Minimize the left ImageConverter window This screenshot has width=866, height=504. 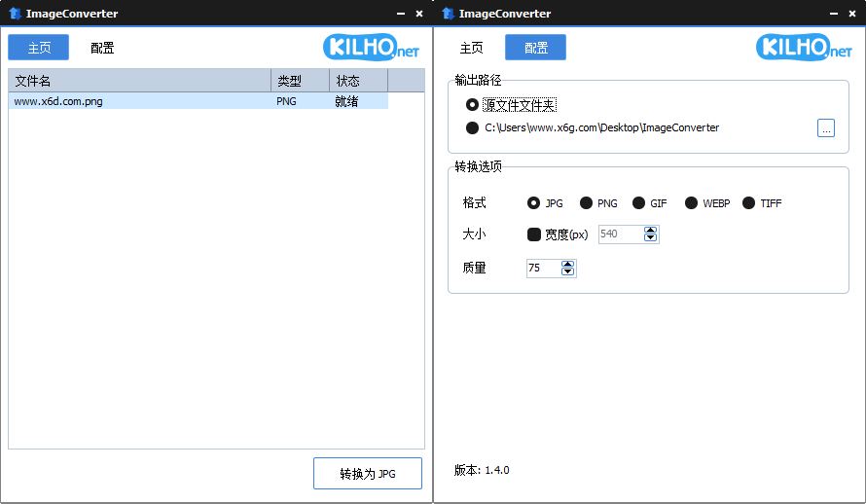pos(400,14)
